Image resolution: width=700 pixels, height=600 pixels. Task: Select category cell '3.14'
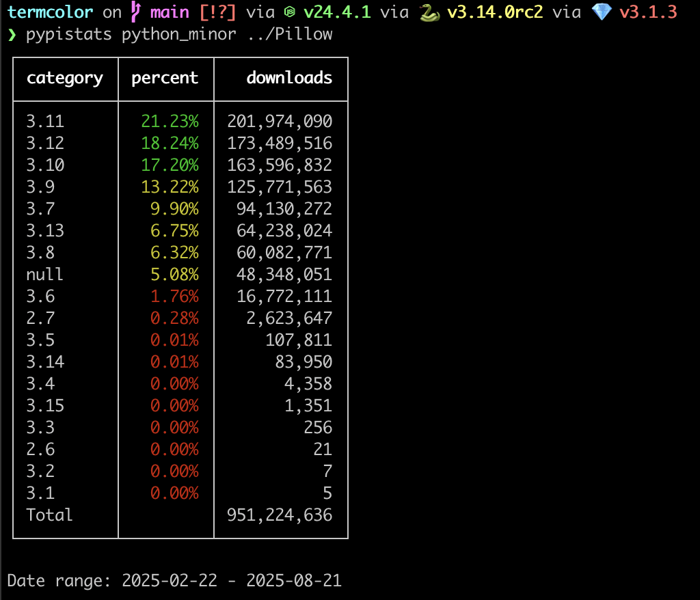45,362
